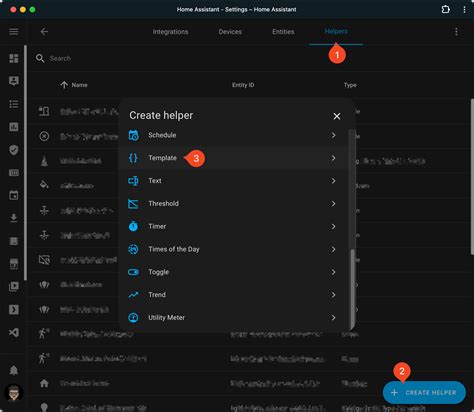Open the Calendar sidebar icon

[x=14, y=195]
